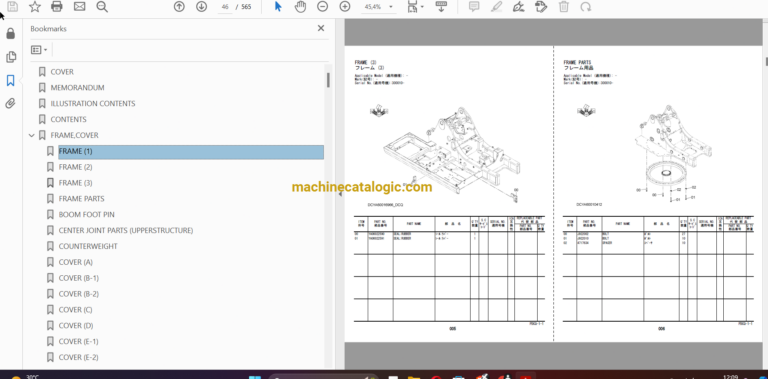This screenshot has width=768, height=379.
Task: Zoom out with minus button
Action: click(x=322, y=6)
